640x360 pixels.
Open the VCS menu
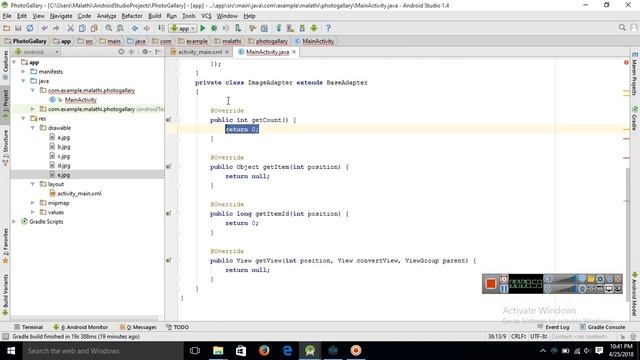point(206,16)
